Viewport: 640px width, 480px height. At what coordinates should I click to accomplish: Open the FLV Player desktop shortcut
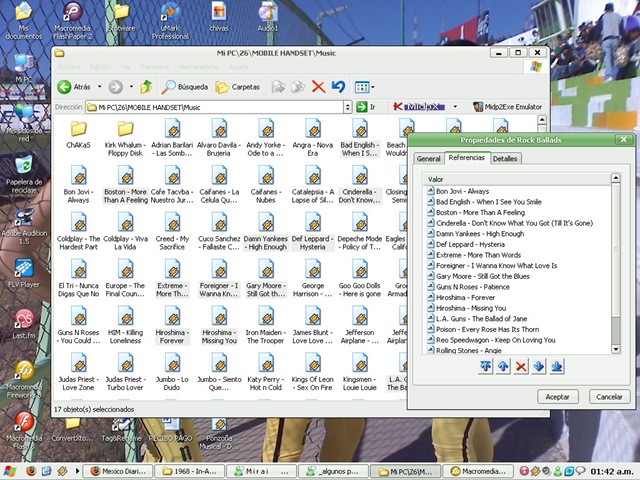coord(24,273)
